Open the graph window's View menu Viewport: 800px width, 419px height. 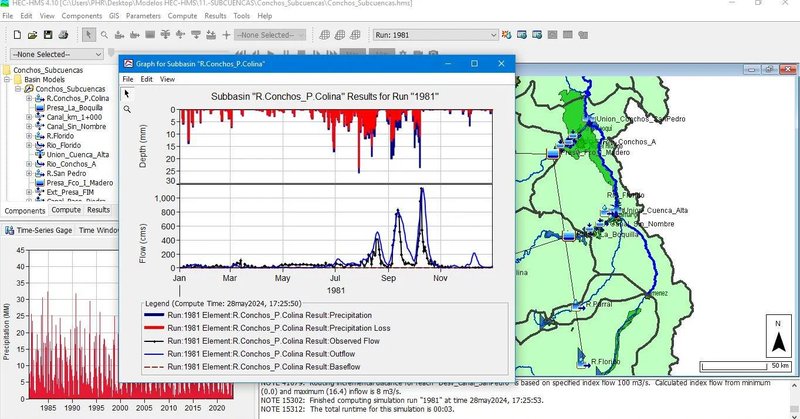tap(167, 79)
